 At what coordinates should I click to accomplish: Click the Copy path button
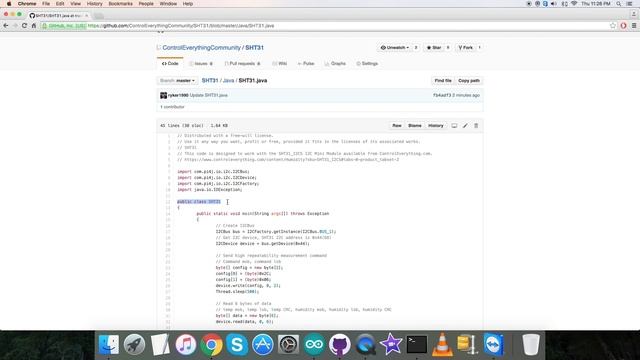pyautogui.click(x=469, y=81)
